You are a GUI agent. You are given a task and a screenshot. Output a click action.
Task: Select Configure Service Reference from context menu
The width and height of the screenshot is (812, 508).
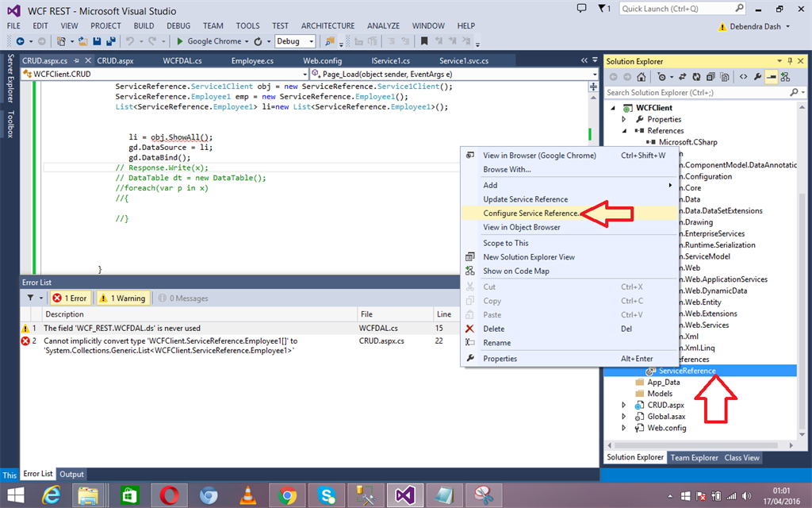[x=530, y=214]
